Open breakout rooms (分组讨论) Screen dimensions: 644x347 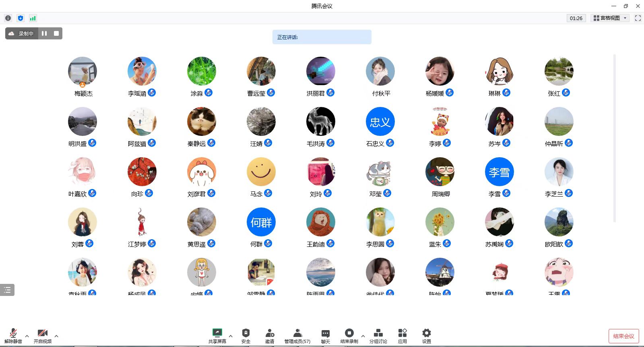pos(378,335)
